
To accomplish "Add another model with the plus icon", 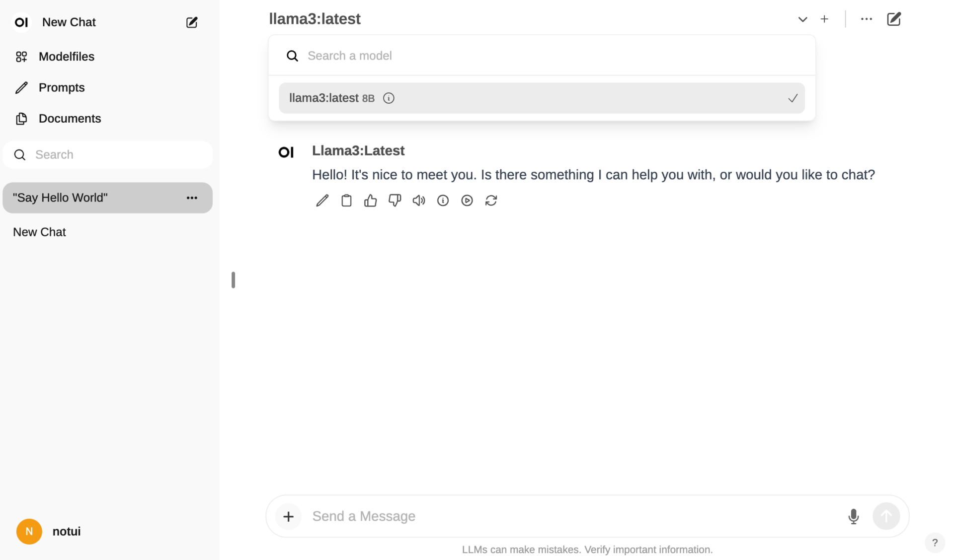I will coord(824,19).
